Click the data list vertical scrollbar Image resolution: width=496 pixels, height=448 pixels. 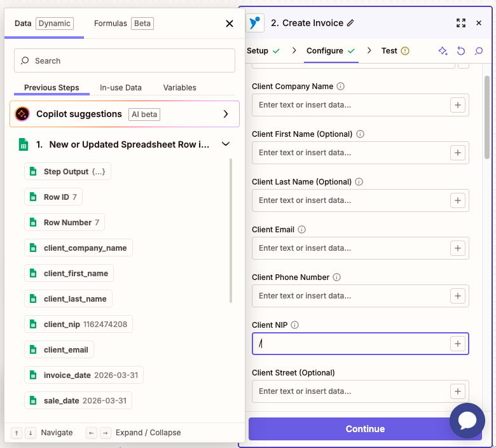(231, 231)
